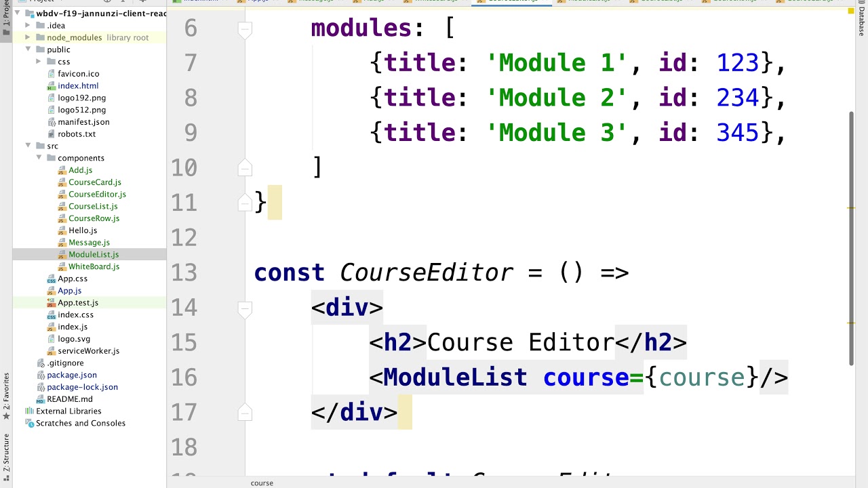This screenshot has width=868, height=488.
Task: Open Message.js in project tree
Action: (x=89, y=243)
